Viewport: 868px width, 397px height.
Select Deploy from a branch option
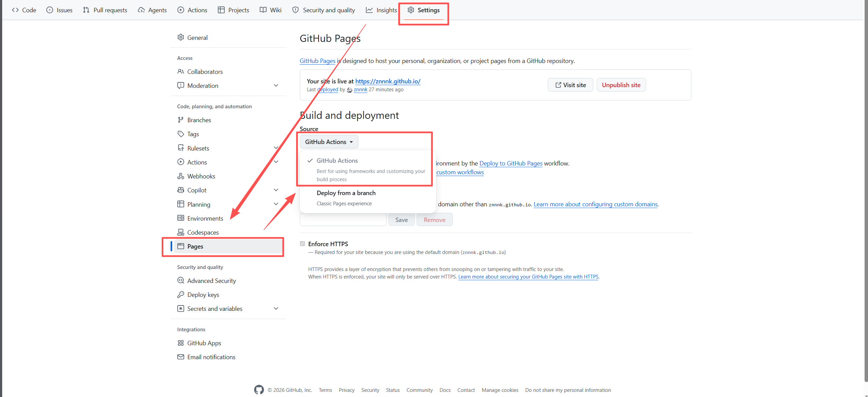368,198
